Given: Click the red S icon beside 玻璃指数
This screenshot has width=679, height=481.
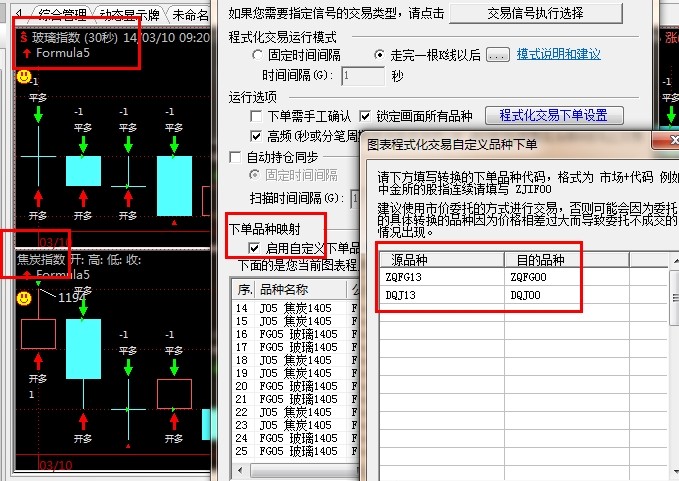Looking at the screenshot, I should click(x=24, y=38).
